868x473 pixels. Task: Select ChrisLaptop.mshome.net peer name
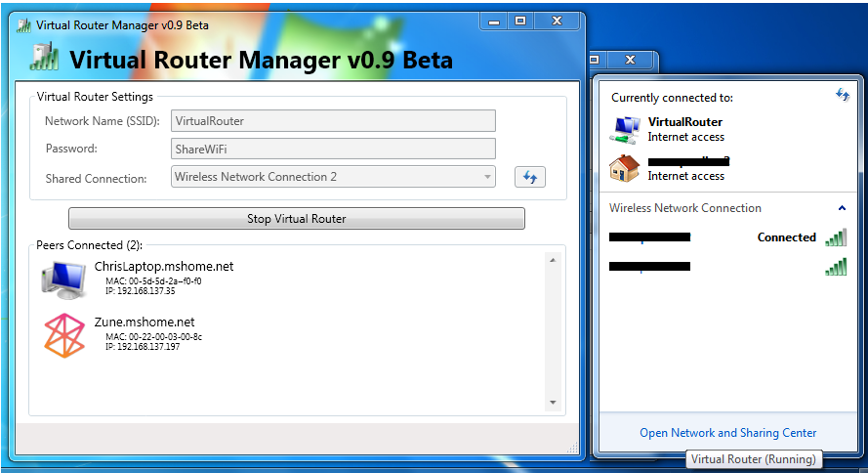tap(164, 267)
